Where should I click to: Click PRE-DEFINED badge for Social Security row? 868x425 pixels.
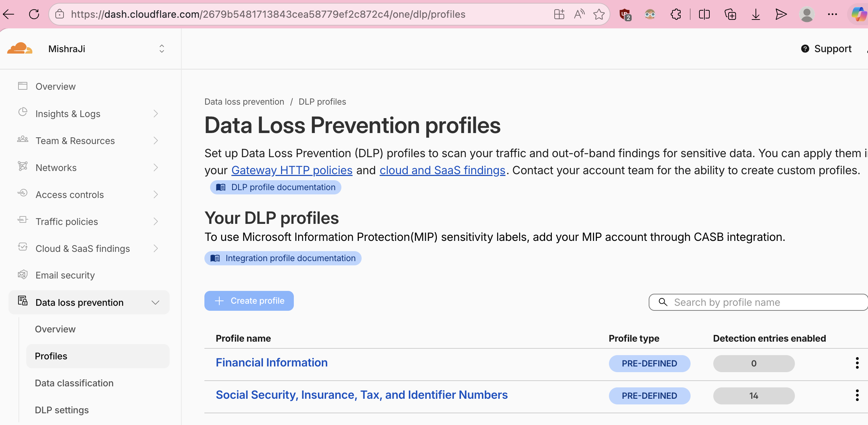[x=649, y=396]
